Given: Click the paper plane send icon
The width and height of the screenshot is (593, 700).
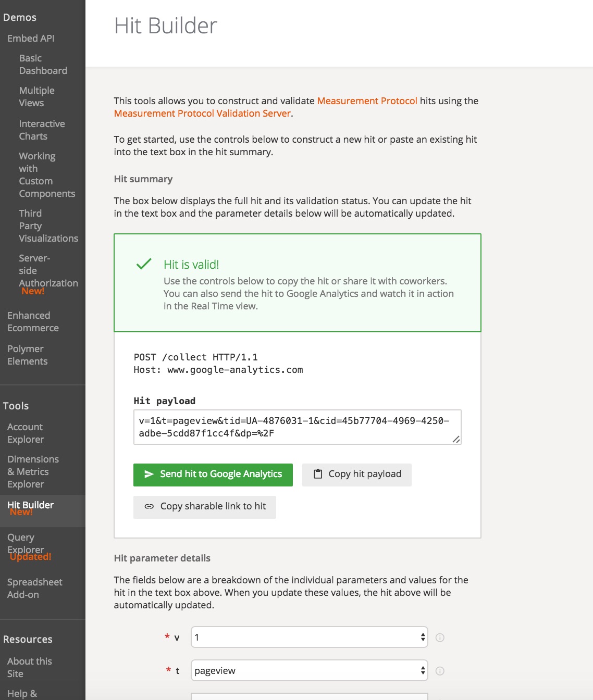Looking at the screenshot, I should click(x=149, y=474).
